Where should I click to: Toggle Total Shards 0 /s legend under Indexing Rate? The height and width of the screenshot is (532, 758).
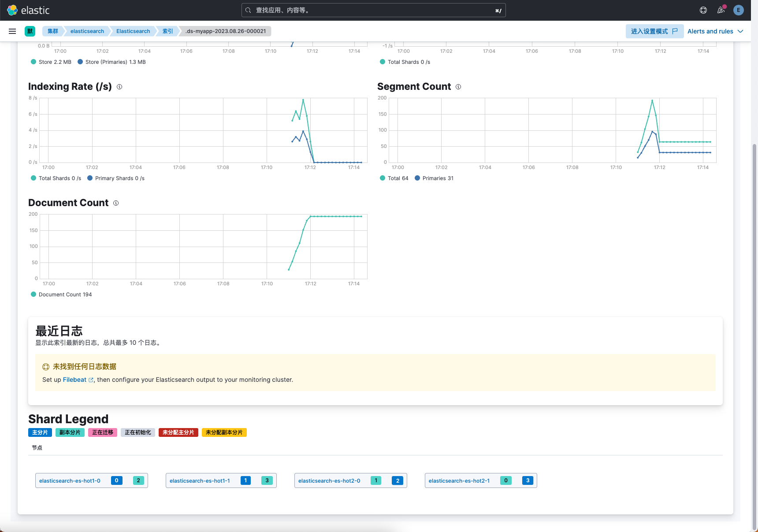click(56, 178)
